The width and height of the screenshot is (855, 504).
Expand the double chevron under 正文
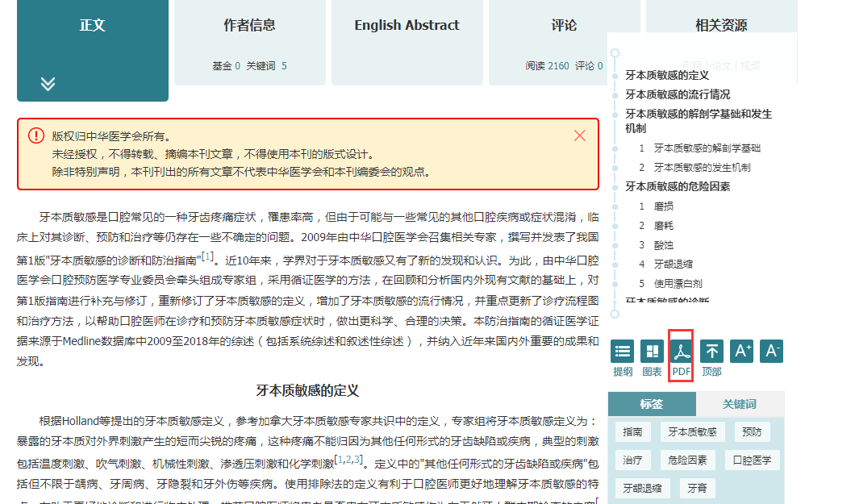tap(48, 83)
